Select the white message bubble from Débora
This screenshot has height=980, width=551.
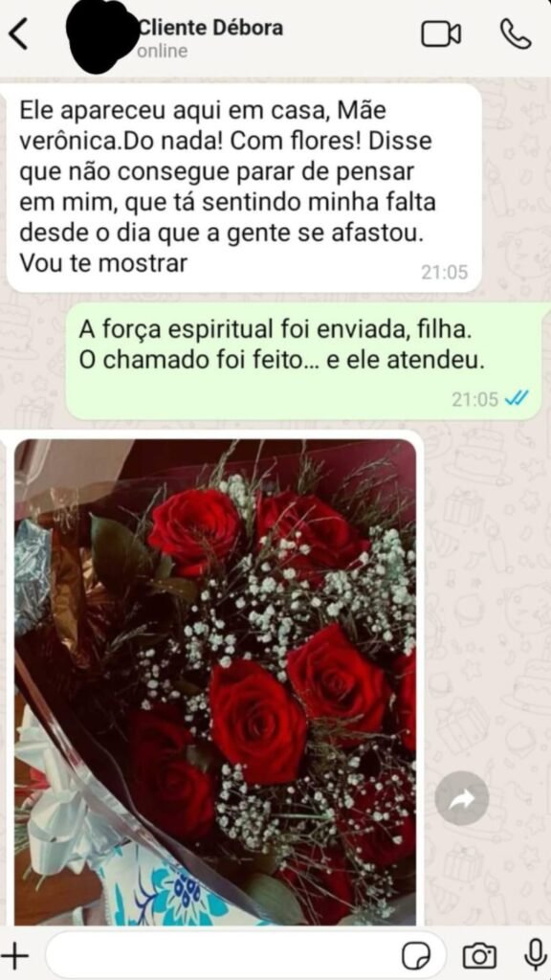tap(244, 189)
